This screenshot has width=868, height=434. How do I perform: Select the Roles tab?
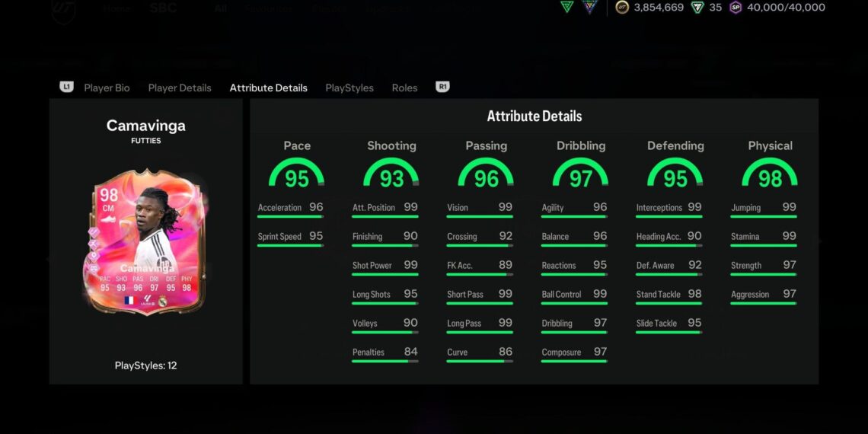point(404,88)
